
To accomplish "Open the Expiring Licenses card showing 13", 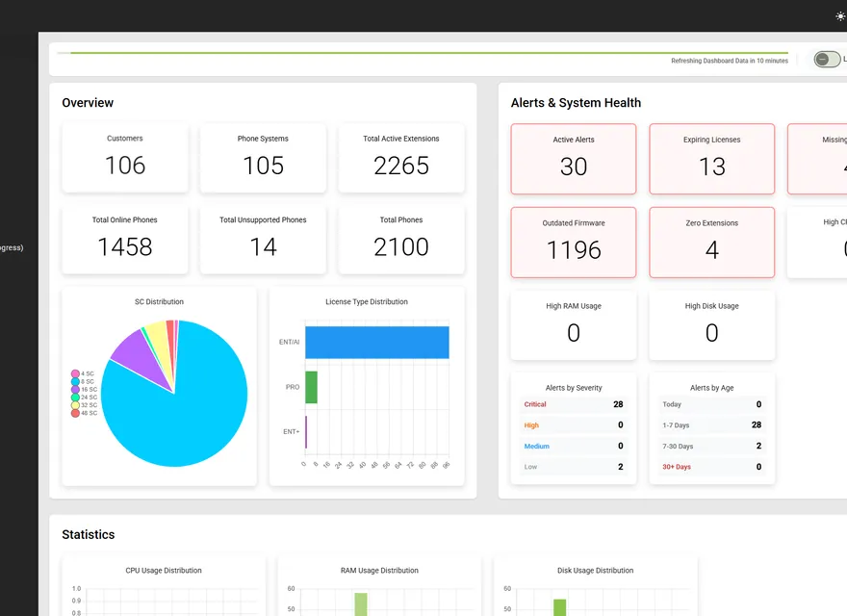I will pos(712,159).
